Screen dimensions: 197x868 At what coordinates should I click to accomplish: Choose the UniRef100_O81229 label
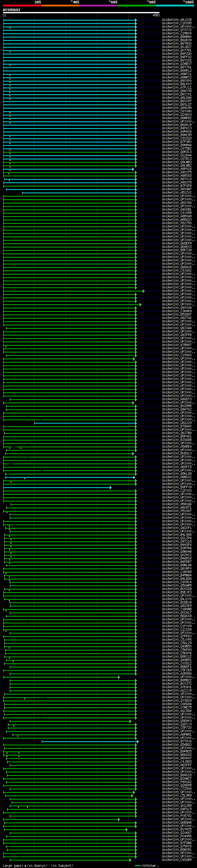point(177,423)
